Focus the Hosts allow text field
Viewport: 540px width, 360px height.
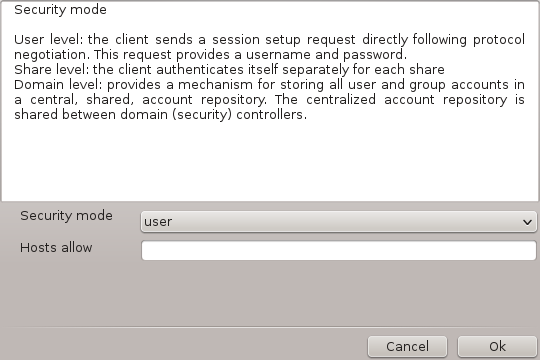point(339,250)
